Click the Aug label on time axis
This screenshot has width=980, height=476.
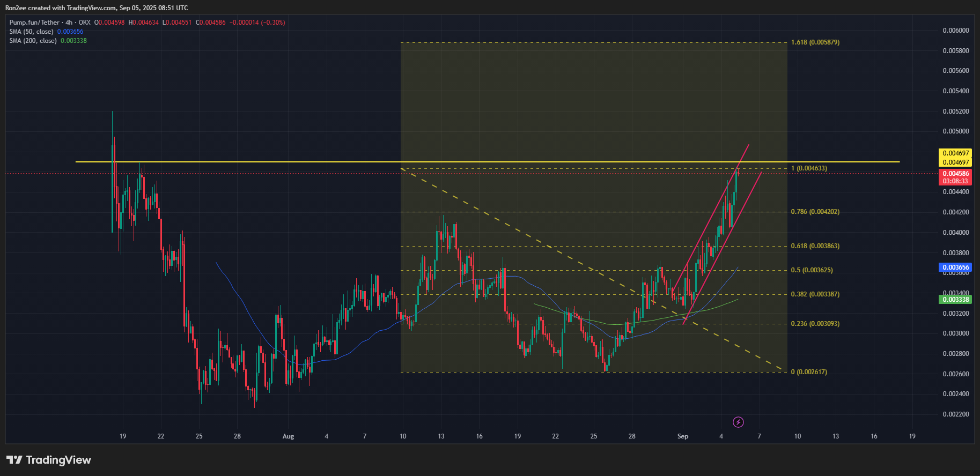[x=288, y=436]
